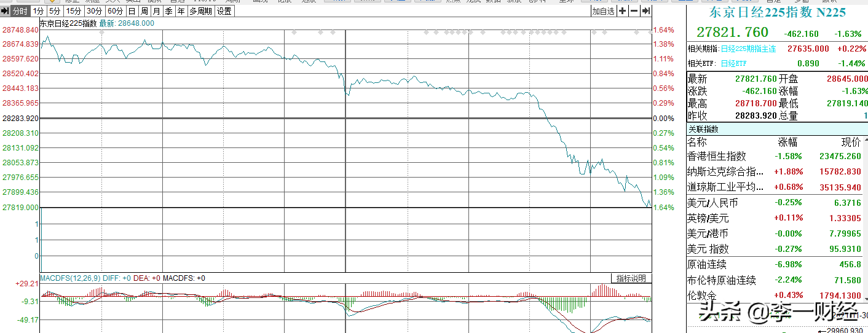Select the 30分 period tab
Image resolution: width=868 pixels, height=333 pixels.
(x=94, y=11)
